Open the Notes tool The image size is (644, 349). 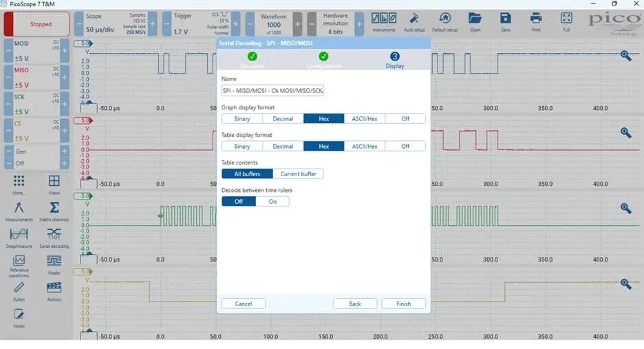(19, 318)
